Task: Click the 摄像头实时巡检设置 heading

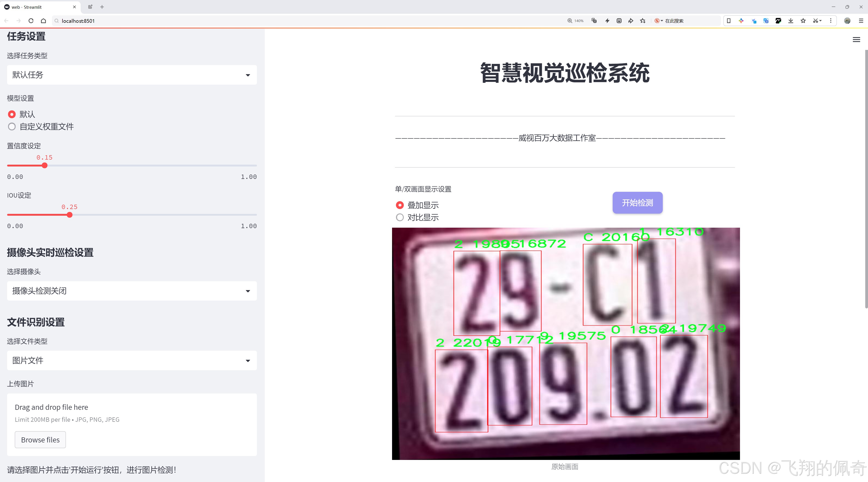Action: tap(50, 252)
